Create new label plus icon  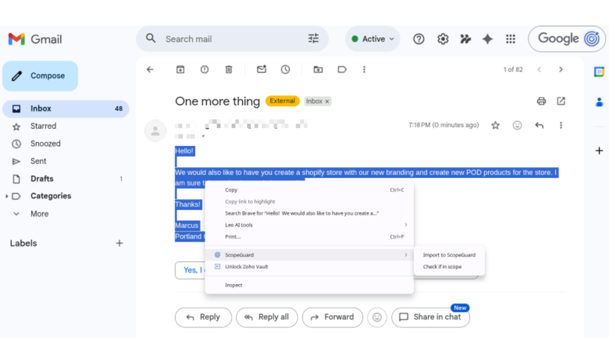point(119,243)
